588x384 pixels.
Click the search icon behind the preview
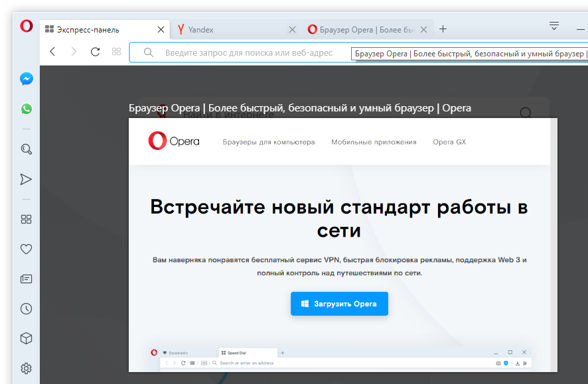[x=526, y=112]
